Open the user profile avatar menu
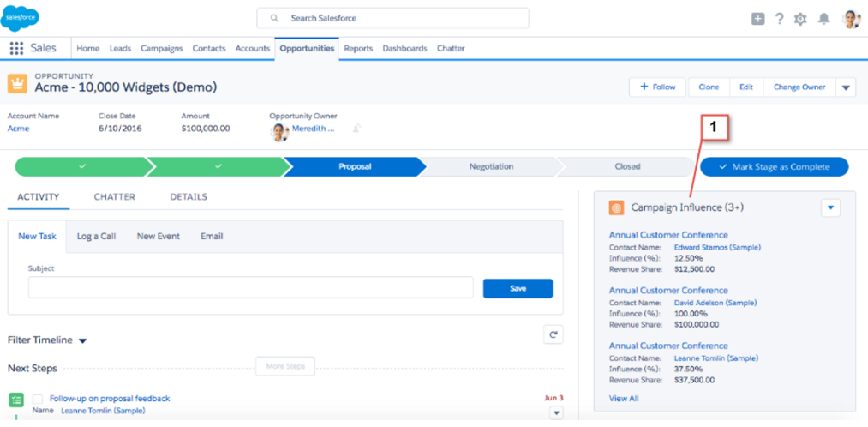Screen dimensions: 868x427 [x=851, y=19]
